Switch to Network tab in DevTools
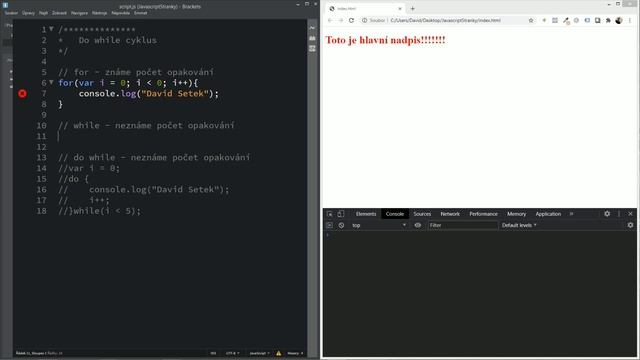 click(450, 214)
